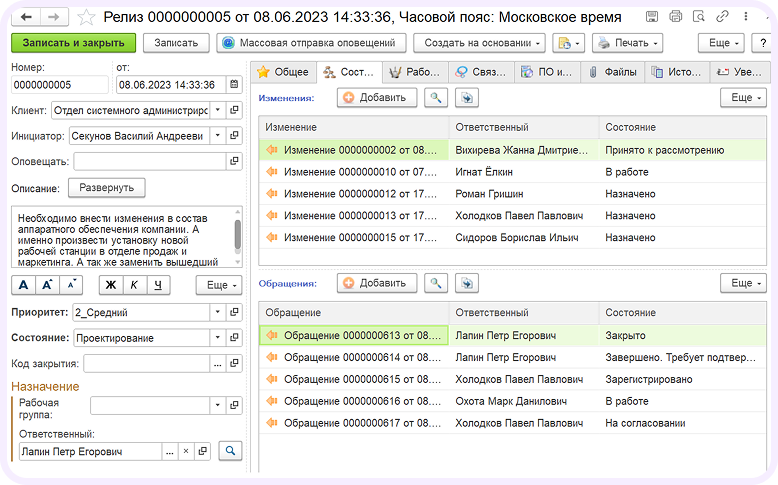Image resolution: width=778 pixels, height=485 pixels.
Task: Increase font size in description editor
Action: point(47,285)
